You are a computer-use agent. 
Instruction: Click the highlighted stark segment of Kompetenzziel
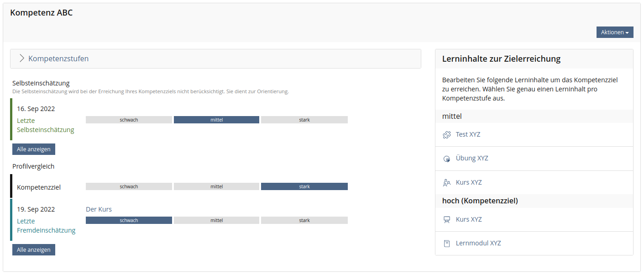pyautogui.click(x=304, y=186)
